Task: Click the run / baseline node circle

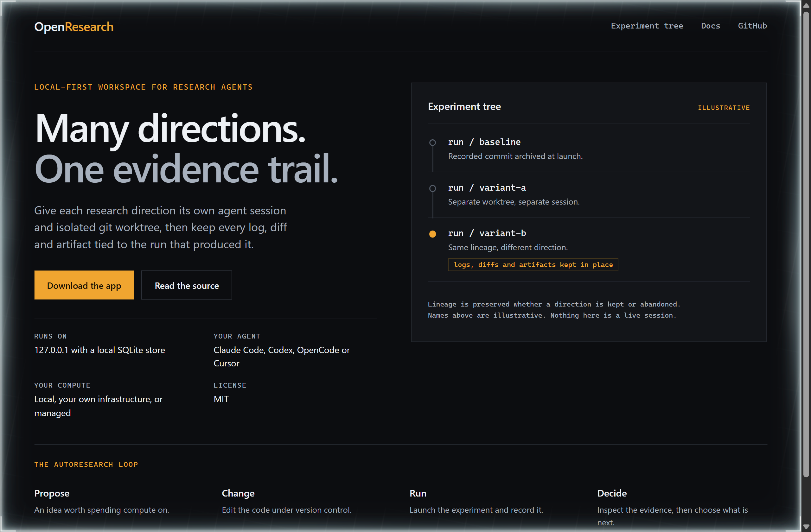Action: pyautogui.click(x=432, y=142)
